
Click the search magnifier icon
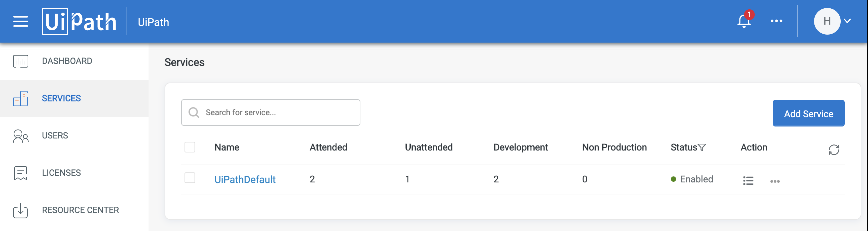click(x=194, y=113)
